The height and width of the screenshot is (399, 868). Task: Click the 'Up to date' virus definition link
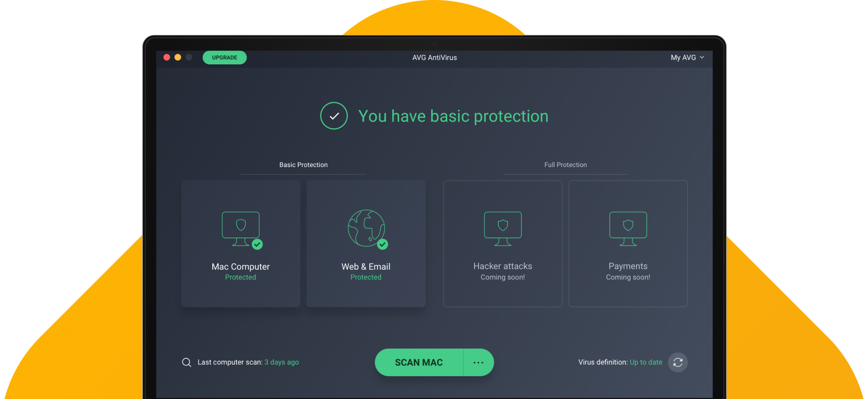(646, 362)
